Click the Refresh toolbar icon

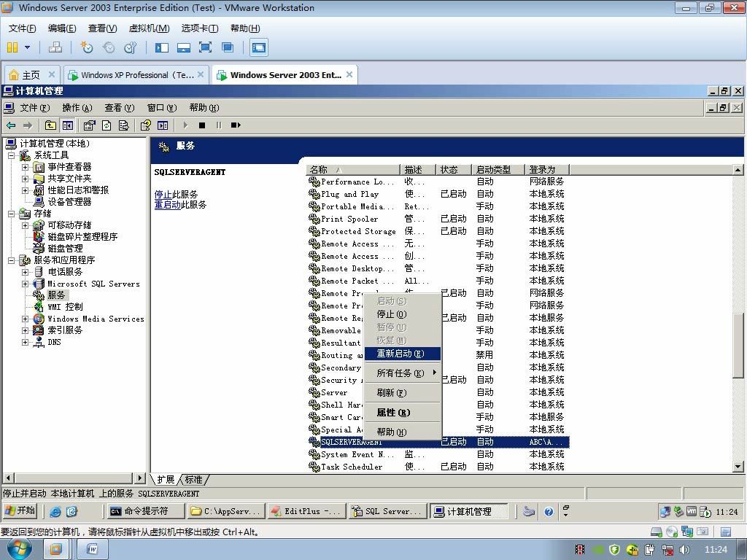click(107, 125)
